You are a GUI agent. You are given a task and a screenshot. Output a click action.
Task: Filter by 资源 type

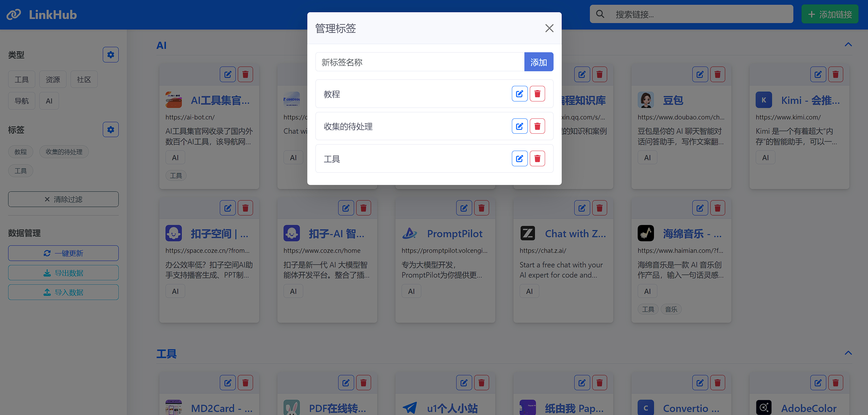(x=53, y=79)
